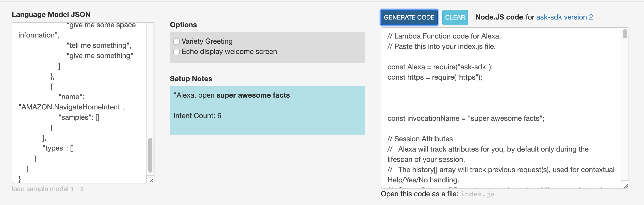Click the Language Model JSON scrollbar thumb
This screenshot has height=205, width=644.
(x=150, y=155)
